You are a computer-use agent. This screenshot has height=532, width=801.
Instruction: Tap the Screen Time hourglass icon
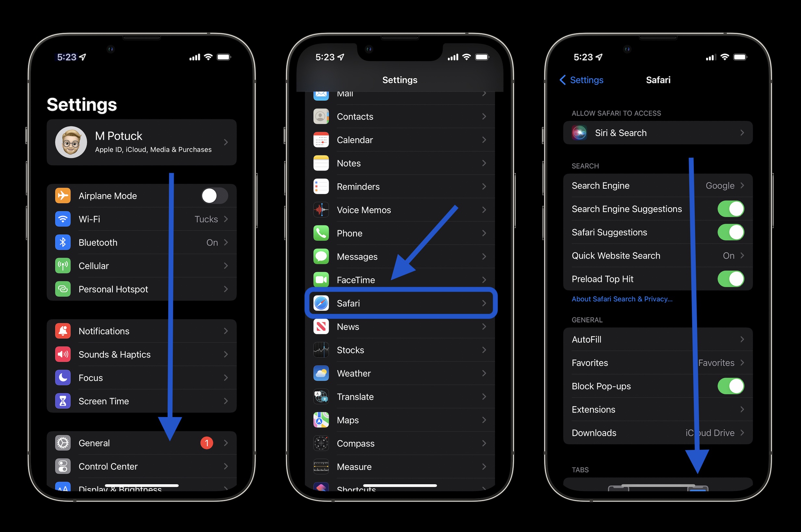(65, 401)
